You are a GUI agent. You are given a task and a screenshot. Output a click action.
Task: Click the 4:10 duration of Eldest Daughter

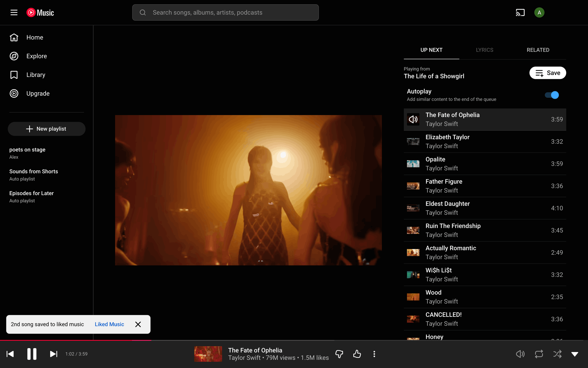tap(557, 208)
